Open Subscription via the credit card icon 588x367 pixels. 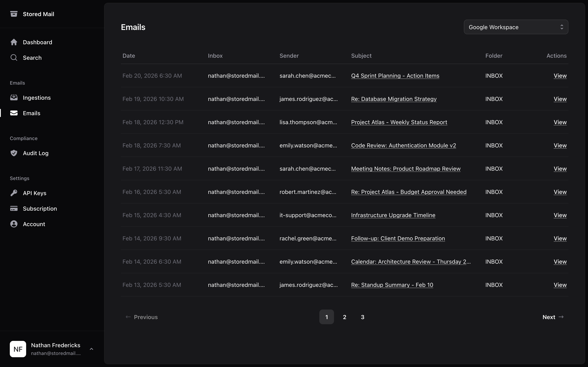pos(14,209)
